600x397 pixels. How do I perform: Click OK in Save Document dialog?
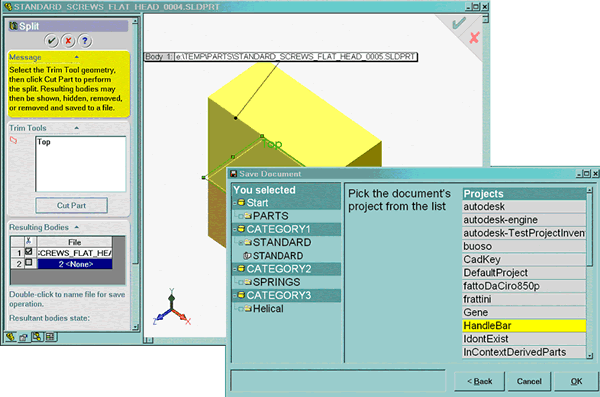(576, 381)
